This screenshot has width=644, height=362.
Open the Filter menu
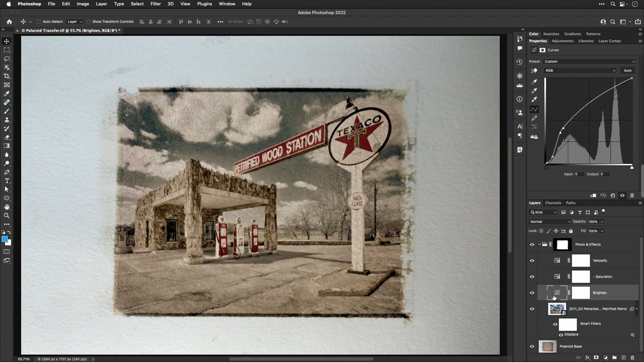coord(155,4)
